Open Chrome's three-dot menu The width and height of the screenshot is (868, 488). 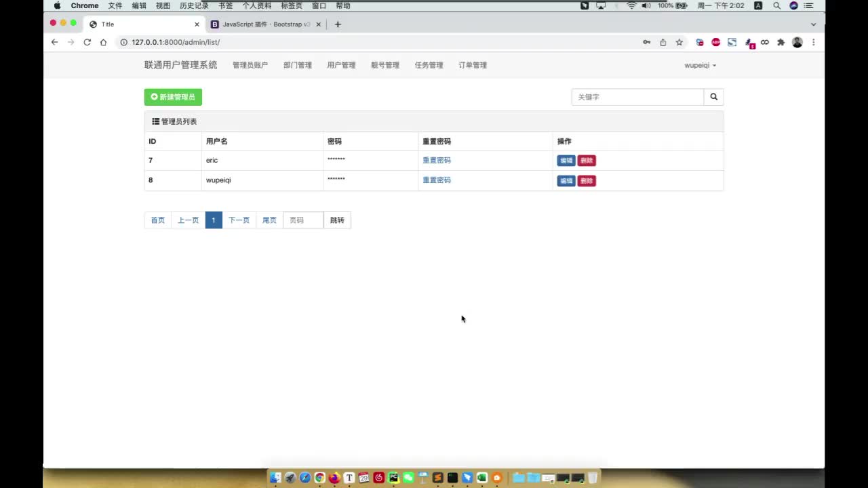pos(813,42)
